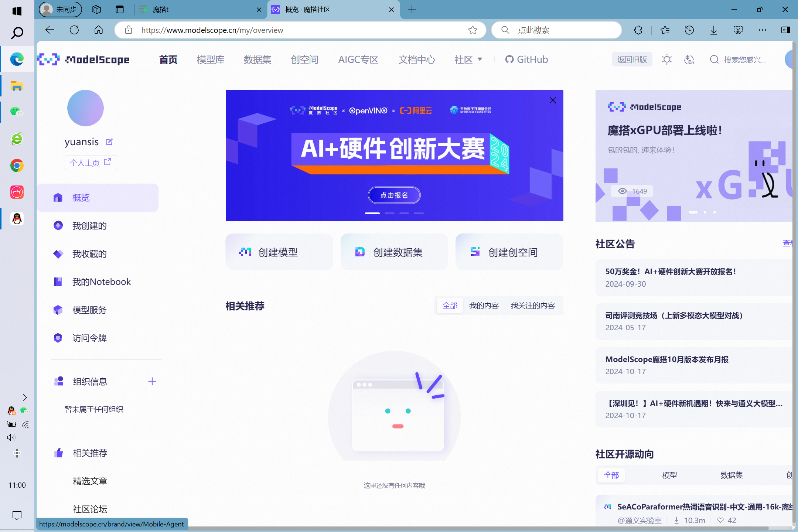Add page to favorites star icon
798x532 pixels.
(x=473, y=30)
